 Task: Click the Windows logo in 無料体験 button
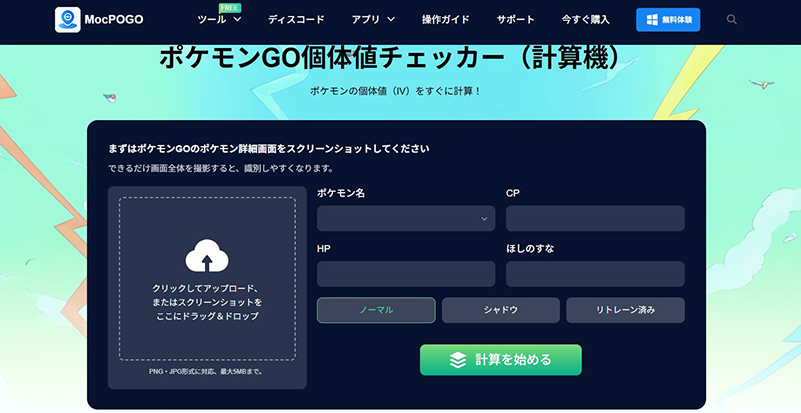pos(653,20)
